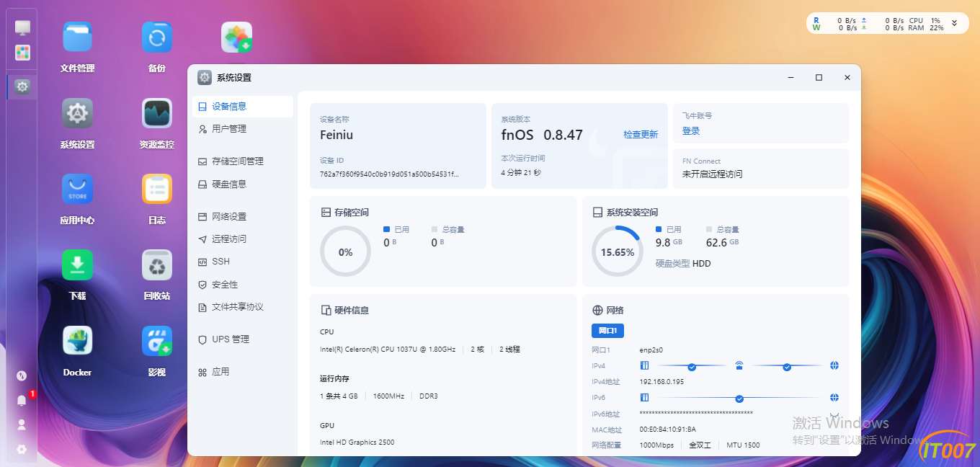Click the IPv4 address 192.168.0.195
This screenshot has width=980, height=467.
[661, 382]
